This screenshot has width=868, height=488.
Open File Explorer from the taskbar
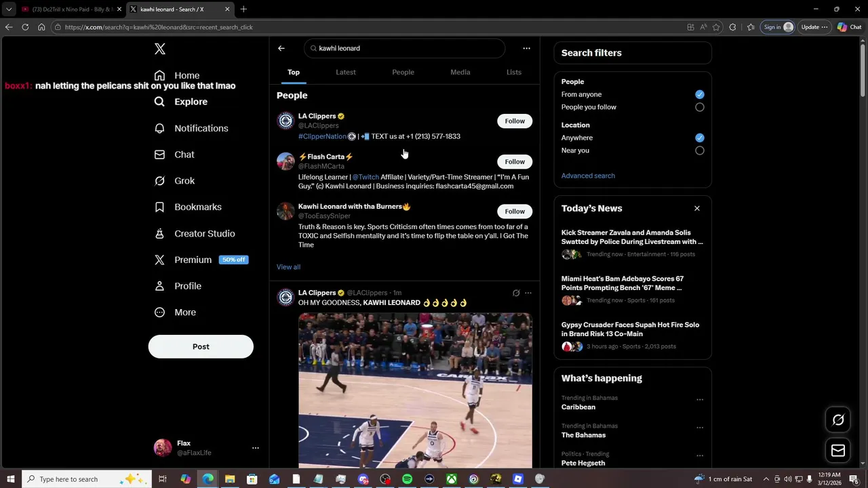click(230, 479)
